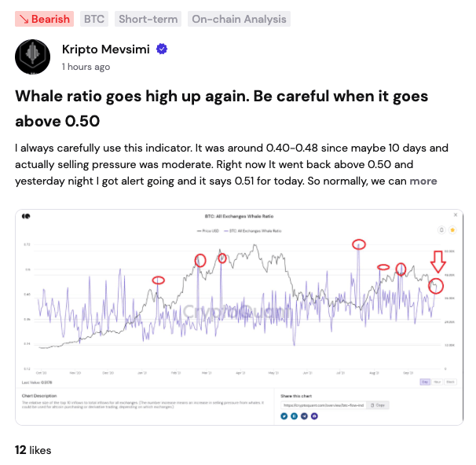This screenshot has height=465, width=476.
Task: Click the bell alert icon on chart
Action: click(x=442, y=230)
